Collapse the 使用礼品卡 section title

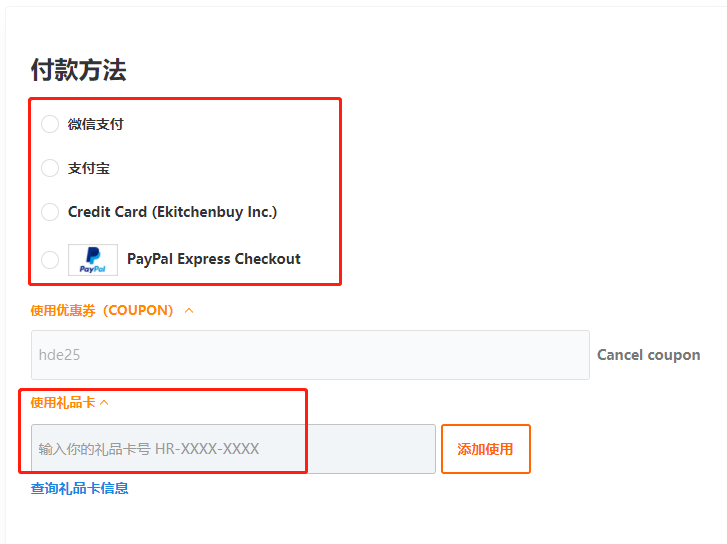(63, 403)
